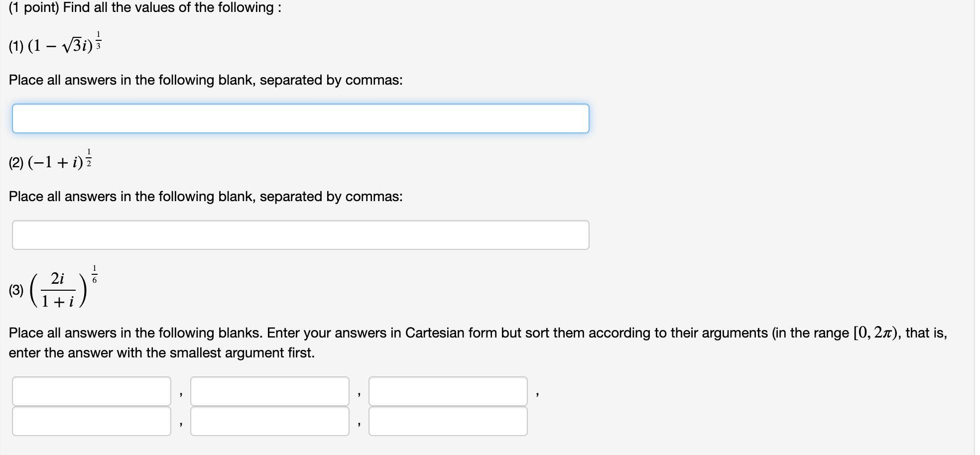Click the middle bottom-row blank for problem (3)
This screenshot has width=980, height=455.
tap(270, 421)
